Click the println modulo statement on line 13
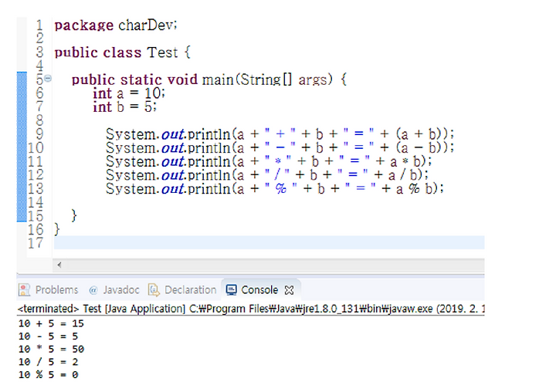Screen dimensions: 556x392 coord(275,188)
